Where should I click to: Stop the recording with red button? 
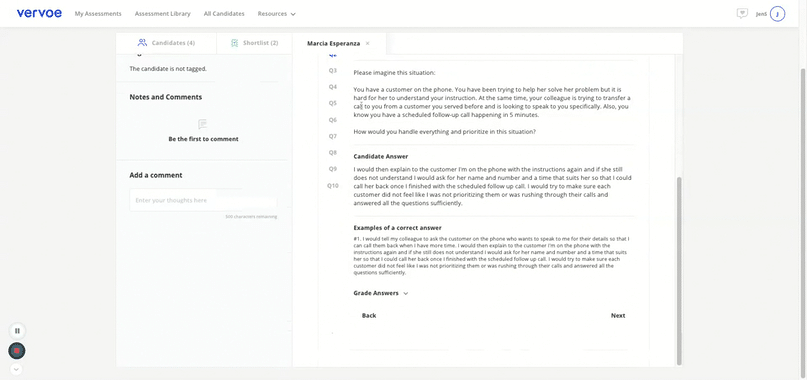(x=17, y=351)
